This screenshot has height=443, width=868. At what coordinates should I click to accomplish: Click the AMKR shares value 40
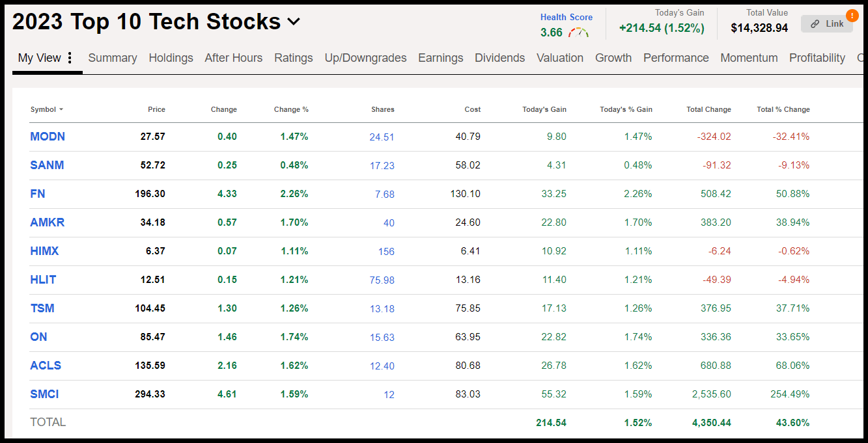tap(389, 223)
